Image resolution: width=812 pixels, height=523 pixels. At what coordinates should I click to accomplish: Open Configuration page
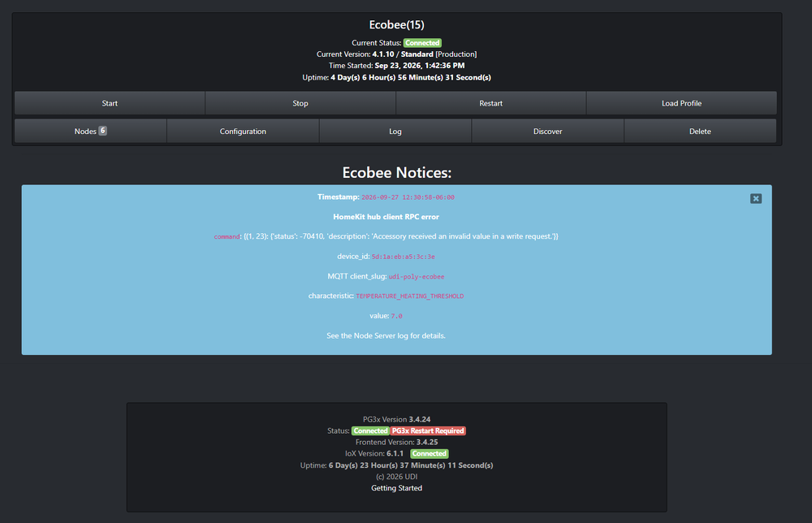coord(243,131)
